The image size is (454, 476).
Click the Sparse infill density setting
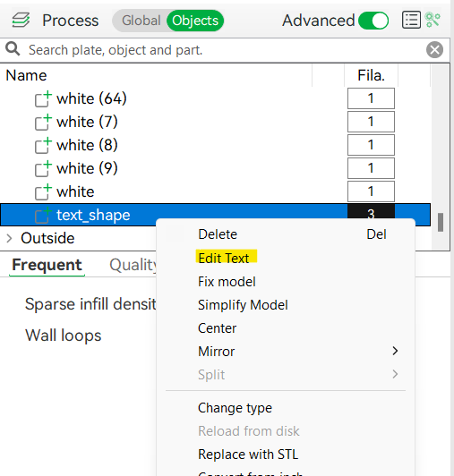click(x=90, y=304)
